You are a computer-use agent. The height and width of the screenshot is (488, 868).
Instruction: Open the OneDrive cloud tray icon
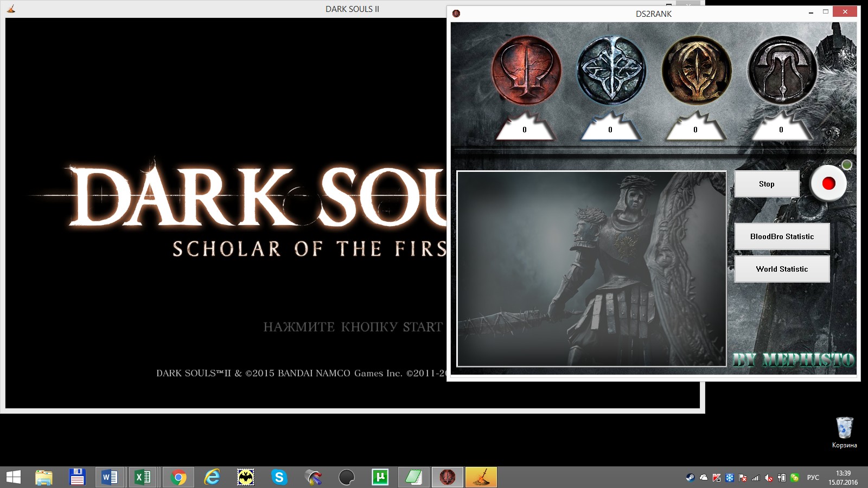point(704,478)
